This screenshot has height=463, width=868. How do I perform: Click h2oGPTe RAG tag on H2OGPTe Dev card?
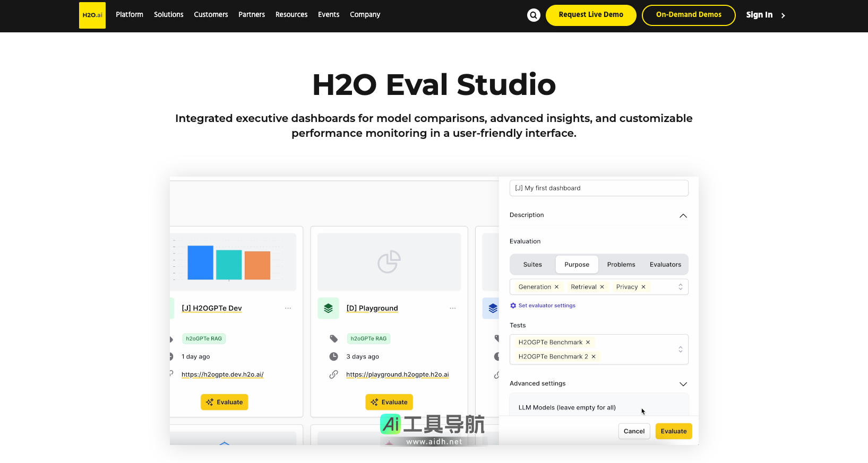pos(204,338)
